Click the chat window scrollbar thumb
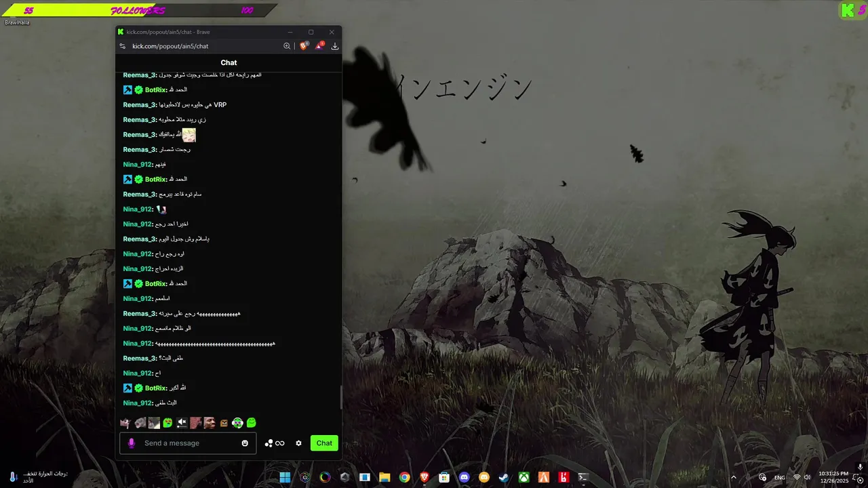Viewport: 868px width, 488px height. coord(340,396)
